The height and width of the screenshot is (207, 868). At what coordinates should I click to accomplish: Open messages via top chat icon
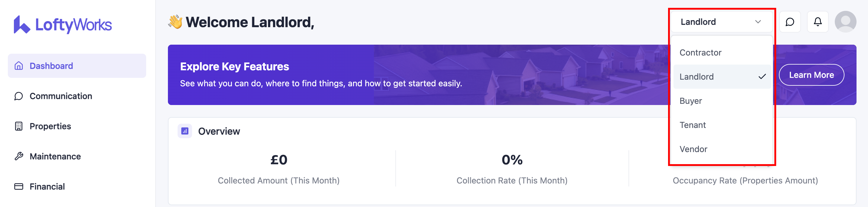click(x=790, y=22)
